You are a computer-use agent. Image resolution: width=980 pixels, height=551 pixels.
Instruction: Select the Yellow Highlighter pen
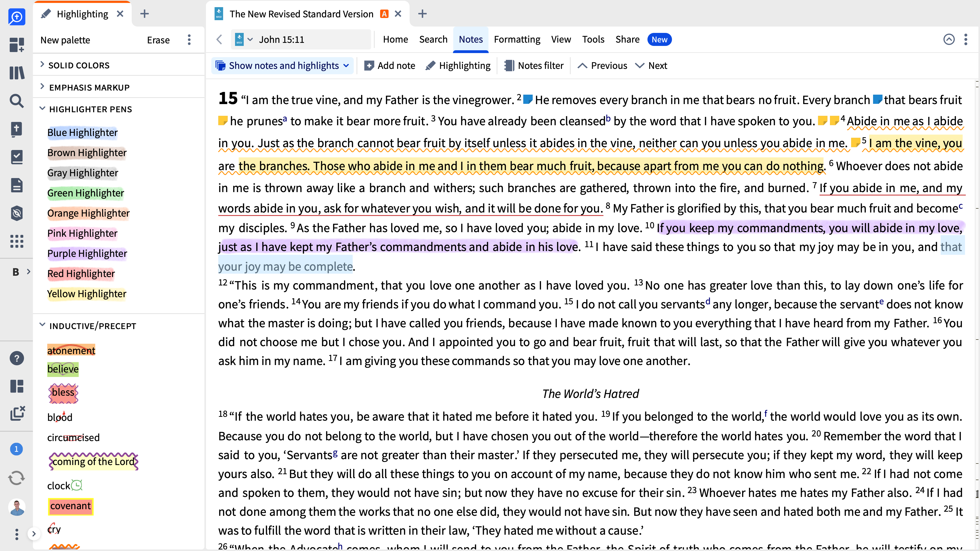[86, 294]
